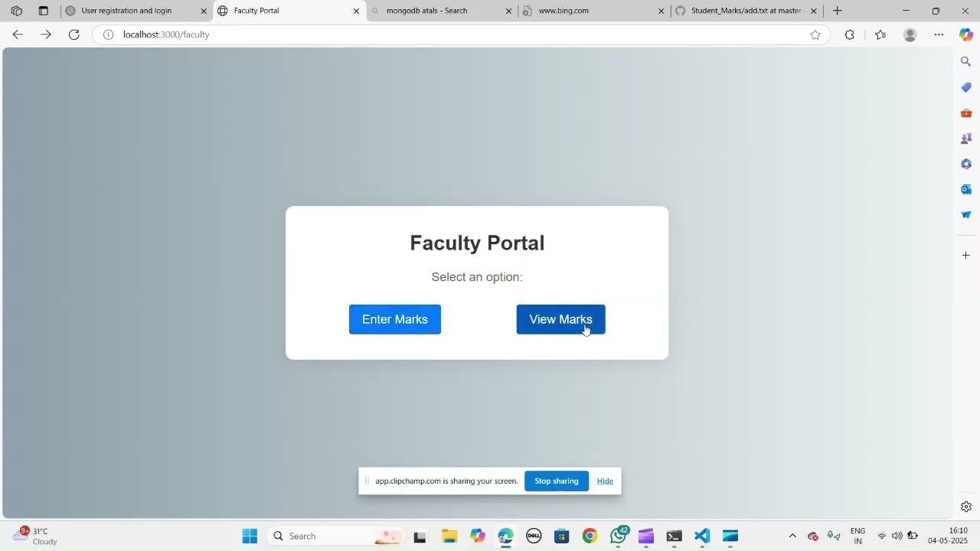Stop sharing the screen
This screenshot has width=980, height=551.
pyautogui.click(x=557, y=481)
